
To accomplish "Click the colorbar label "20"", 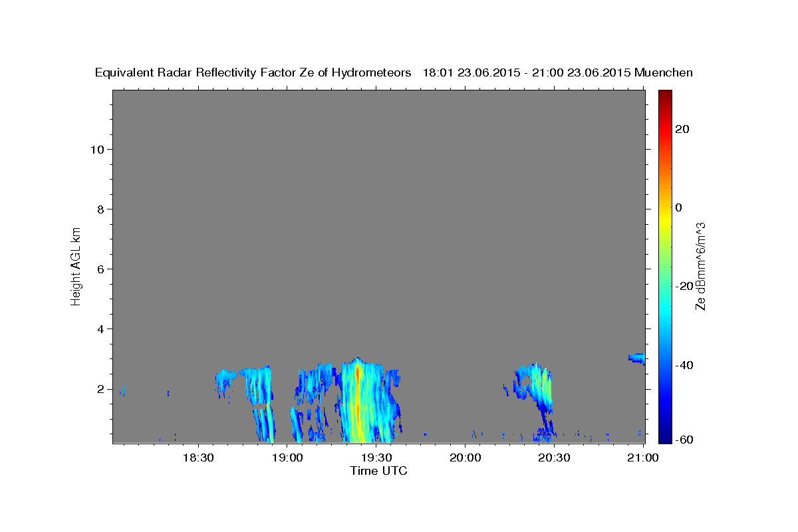I will coord(682,129).
